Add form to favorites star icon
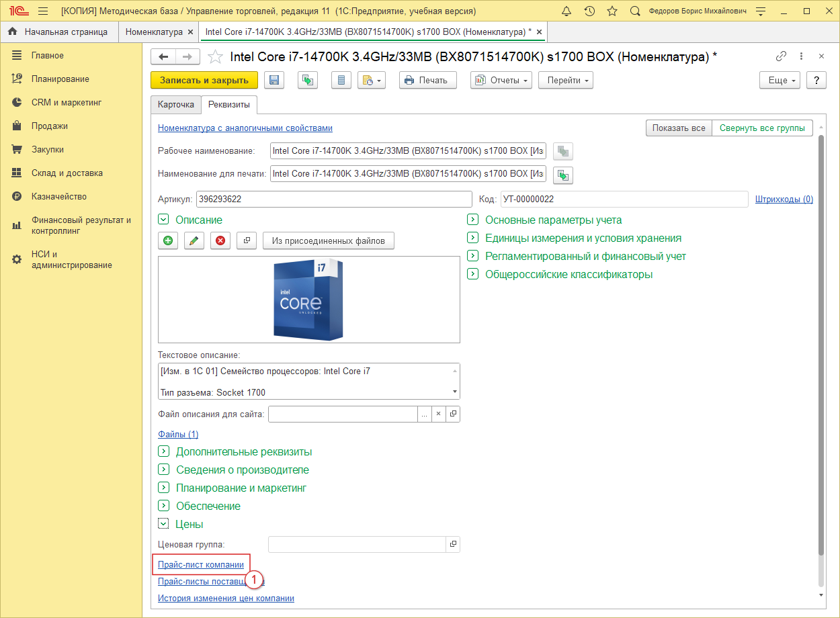 point(215,57)
